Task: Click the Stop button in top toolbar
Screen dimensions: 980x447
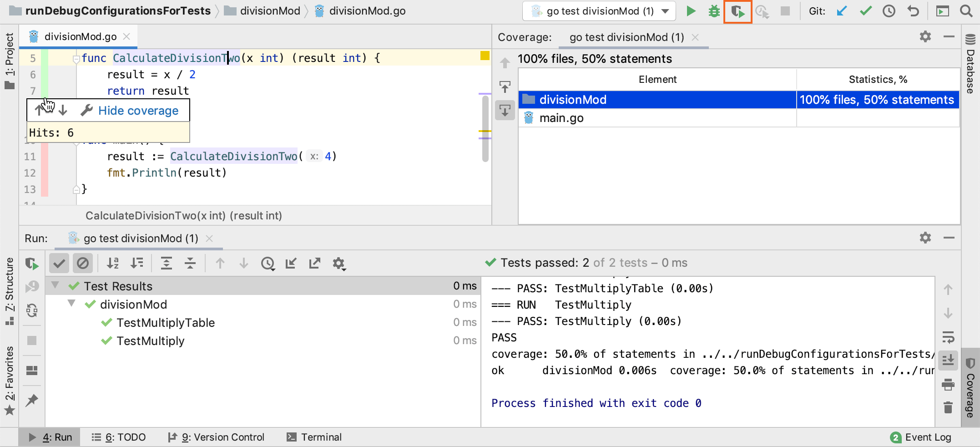Action: 785,11
